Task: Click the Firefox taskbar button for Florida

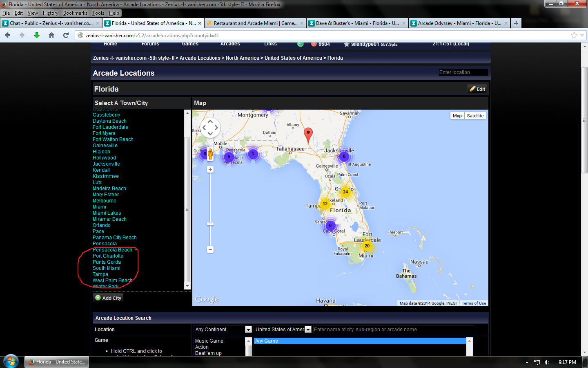Action: (x=57, y=362)
